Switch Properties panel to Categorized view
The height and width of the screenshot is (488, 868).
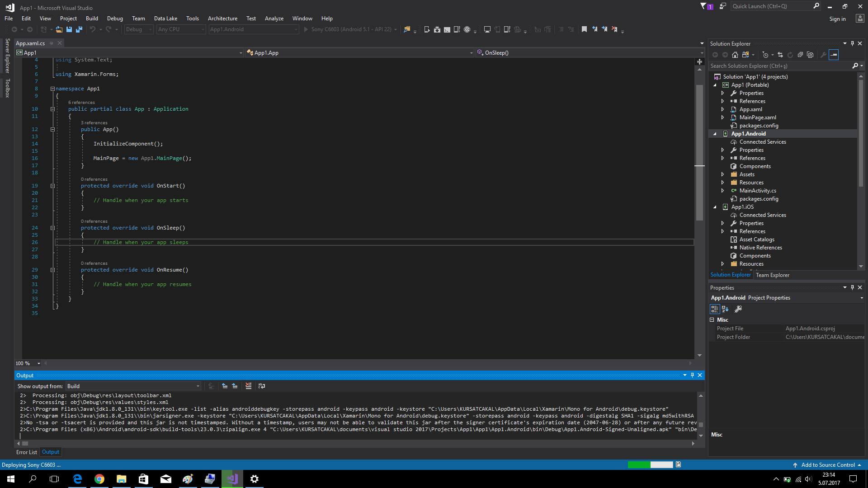(715, 309)
